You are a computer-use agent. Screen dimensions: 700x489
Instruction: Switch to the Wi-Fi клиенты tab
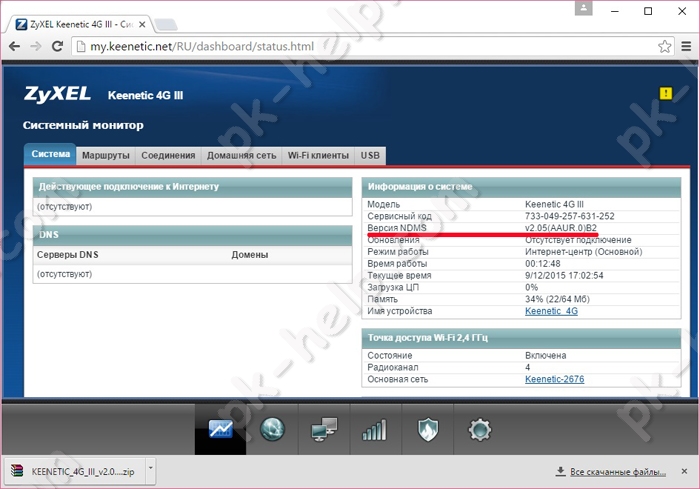click(x=318, y=155)
